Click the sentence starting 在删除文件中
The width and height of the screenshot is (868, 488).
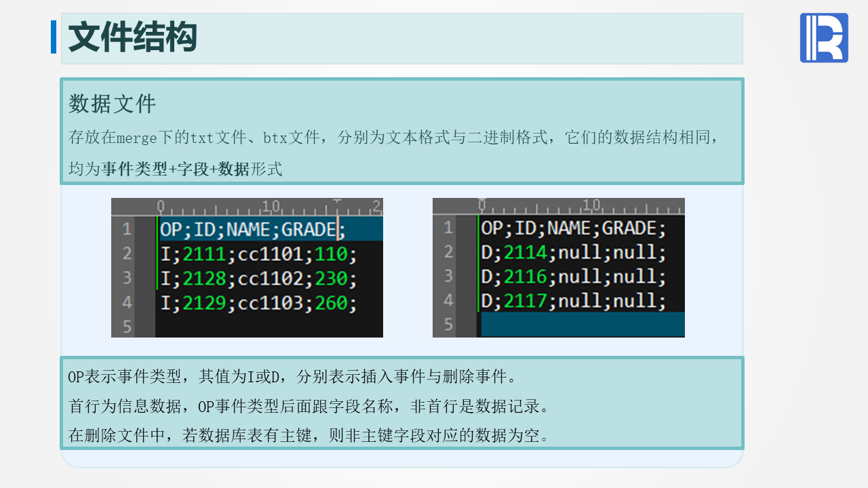click(x=309, y=435)
